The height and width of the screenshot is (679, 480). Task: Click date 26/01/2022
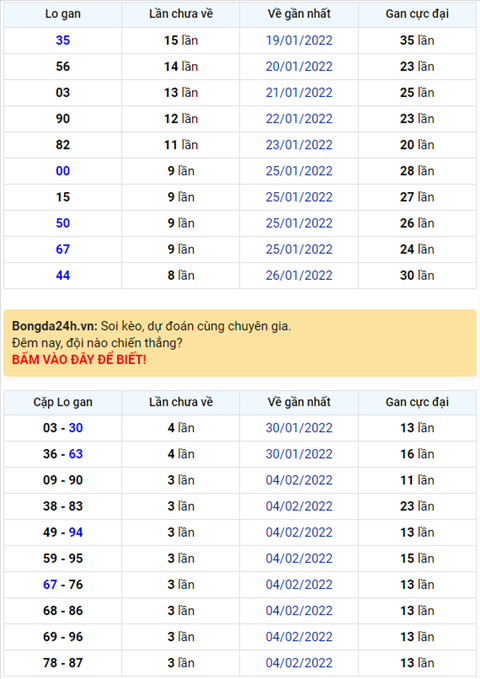pyautogui.click(x=299, y=275)
